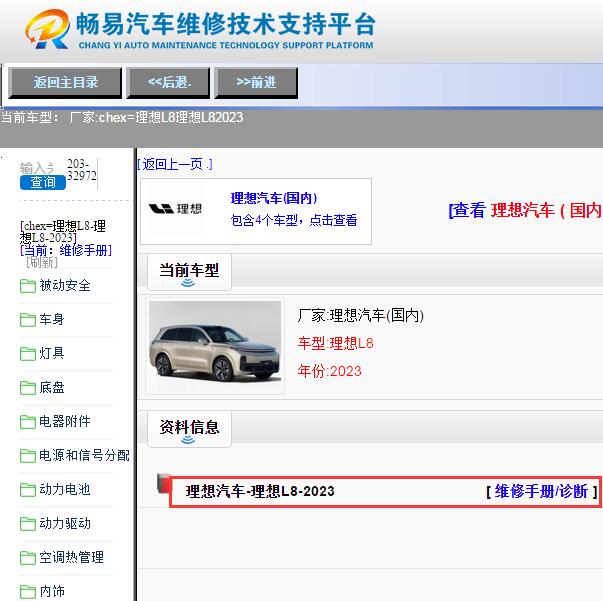Click the 理想 brand logo
603x601 pixels.
pyautogui.click(x=175, y=208)
